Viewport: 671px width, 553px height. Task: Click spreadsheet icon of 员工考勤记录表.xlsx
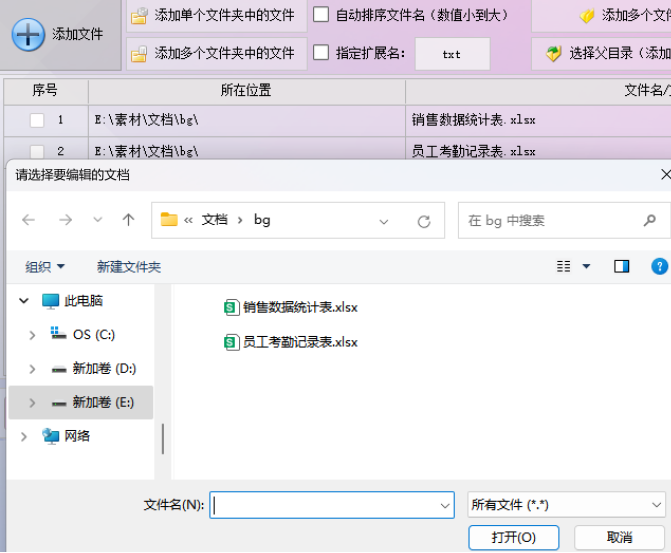(231, 342)
